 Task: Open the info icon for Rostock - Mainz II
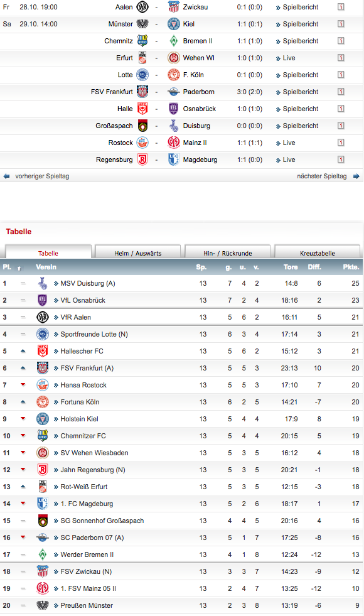tap(341, 143)
